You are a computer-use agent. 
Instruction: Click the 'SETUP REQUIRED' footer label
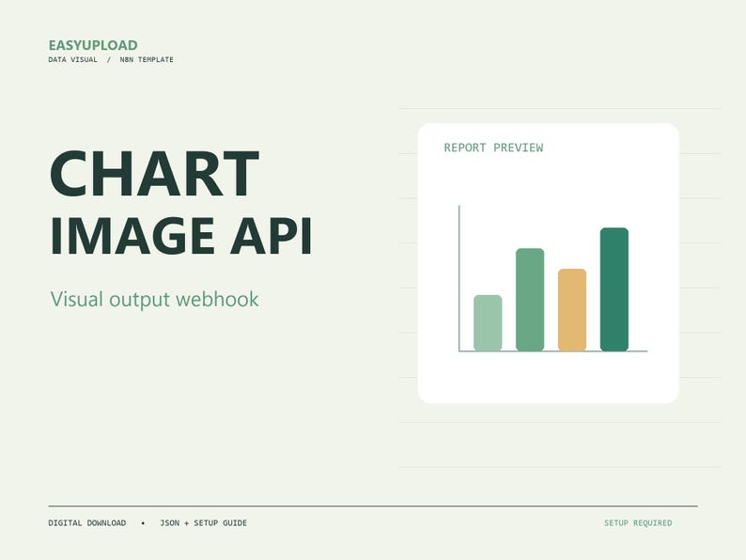click(x=638, y=523)
